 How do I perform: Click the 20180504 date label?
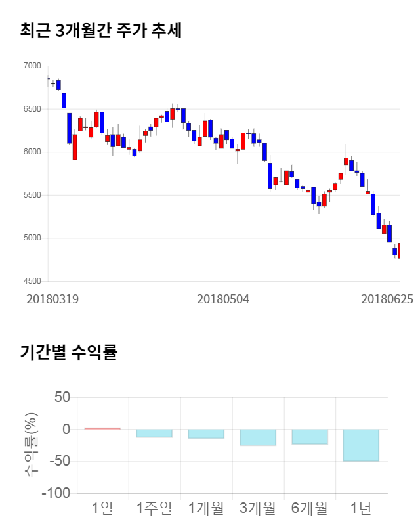pyautogui.click(x=223, y=299)
